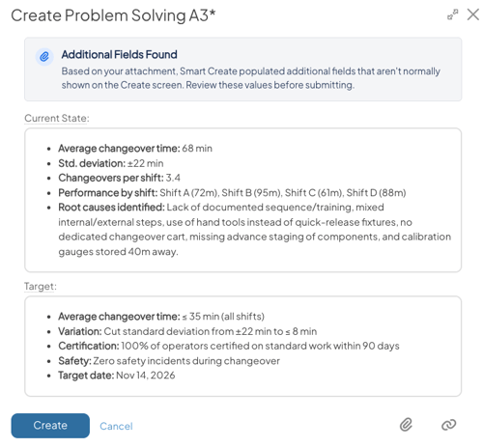
Task: Click the Create button
Action: pos(50,425)
